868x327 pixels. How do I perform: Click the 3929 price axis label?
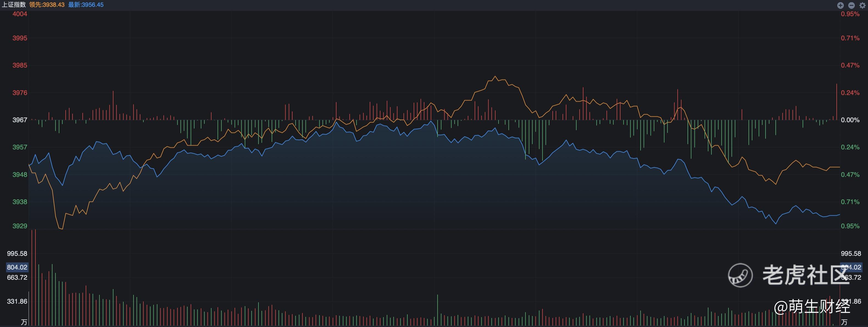[20, 226]
